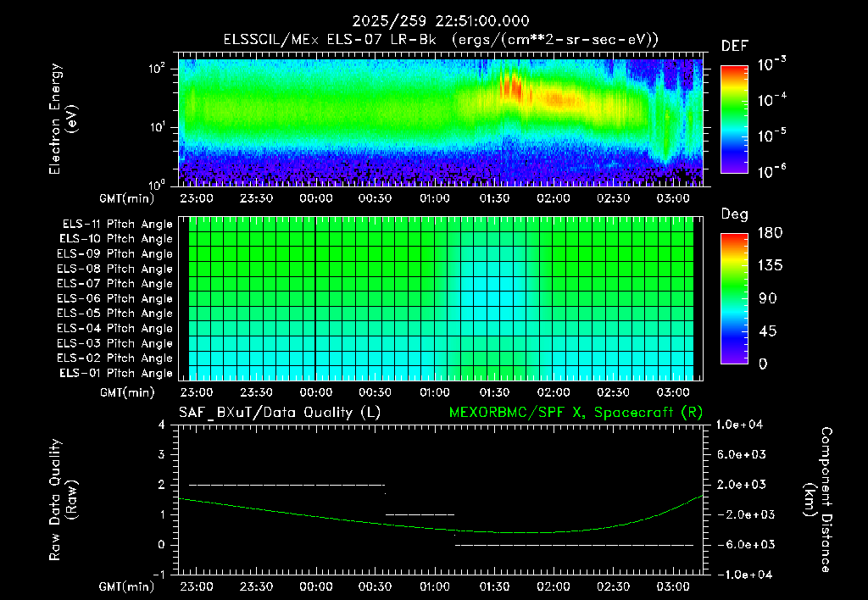Click the Deg colorbar label

(x=735, y=214)
